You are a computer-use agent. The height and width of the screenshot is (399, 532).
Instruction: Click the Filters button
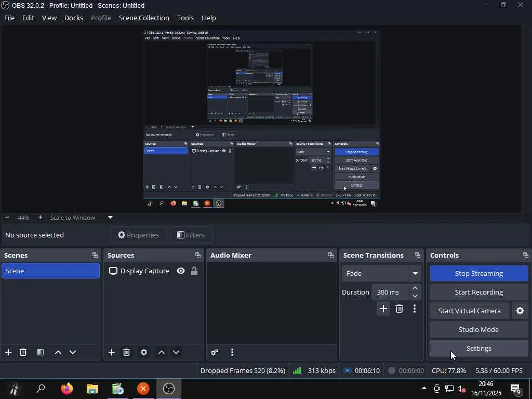pyautogui.click(x=191, y=235)
